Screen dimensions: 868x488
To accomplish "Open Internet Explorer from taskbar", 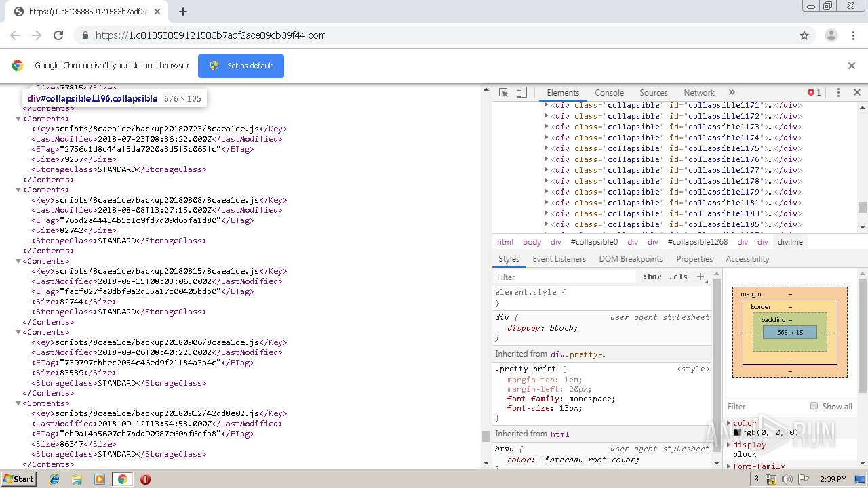I will pos(54,479).
